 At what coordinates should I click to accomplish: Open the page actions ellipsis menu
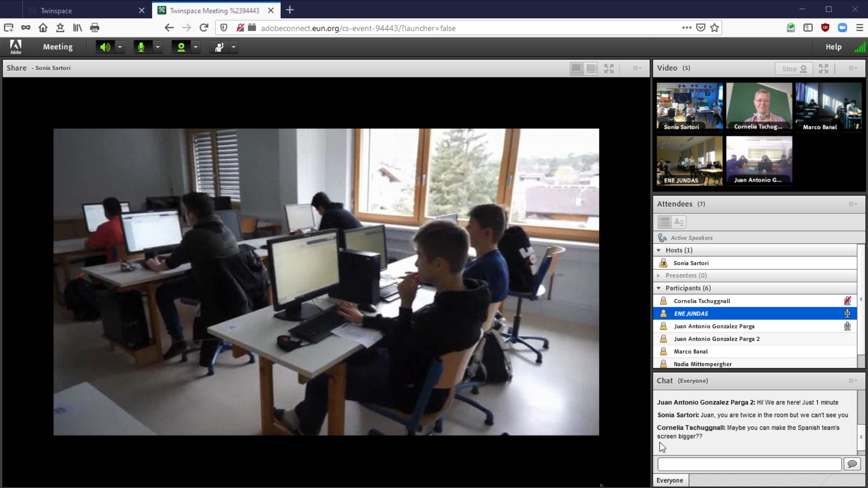pos(687,28)
